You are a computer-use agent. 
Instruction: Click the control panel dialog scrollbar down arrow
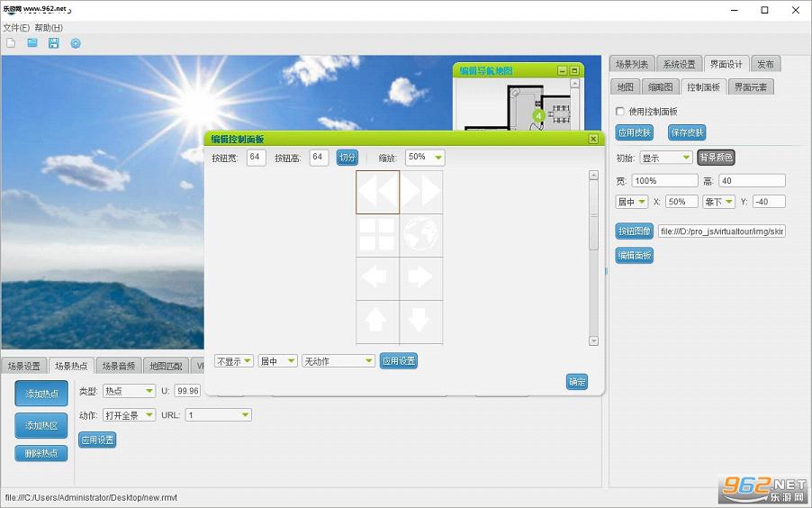594,341
